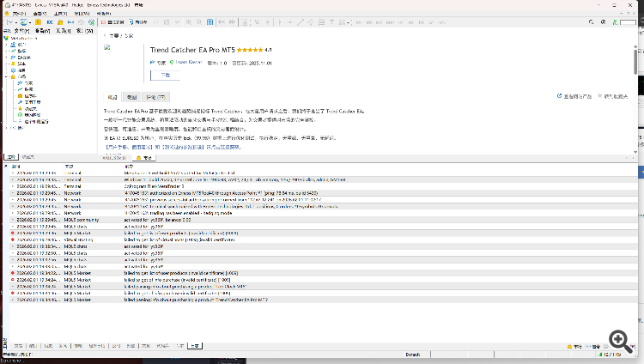
Task: Select the equidistant channel drawing tool
Action: pos(311,22)
